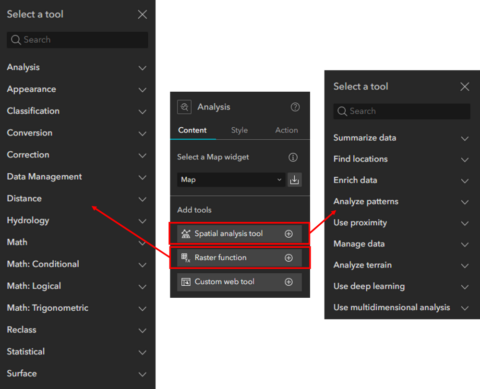Screen dimensions: 480x389
Task: Add a Custom web tool
Action: point(239,282)
